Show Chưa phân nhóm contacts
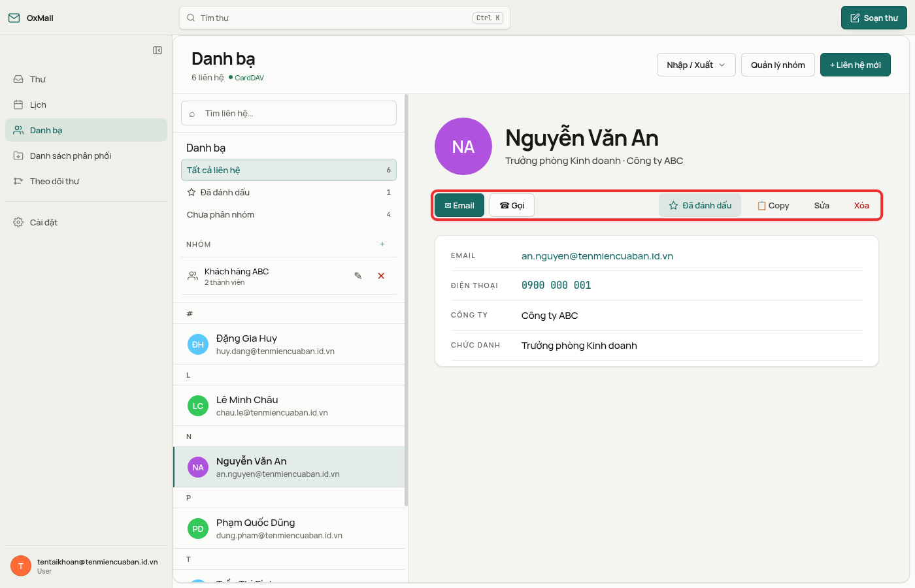The width and height of the screenshot is (915, 588). [289, 214]
